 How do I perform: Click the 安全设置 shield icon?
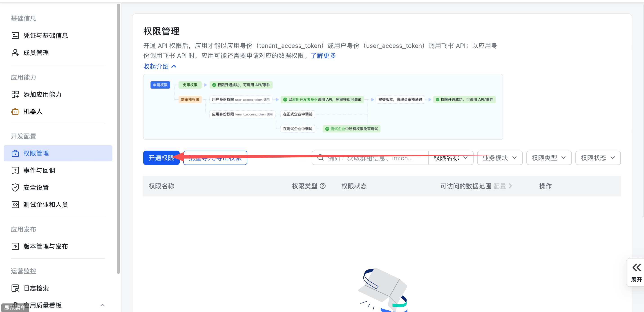(x=15, y=187)
